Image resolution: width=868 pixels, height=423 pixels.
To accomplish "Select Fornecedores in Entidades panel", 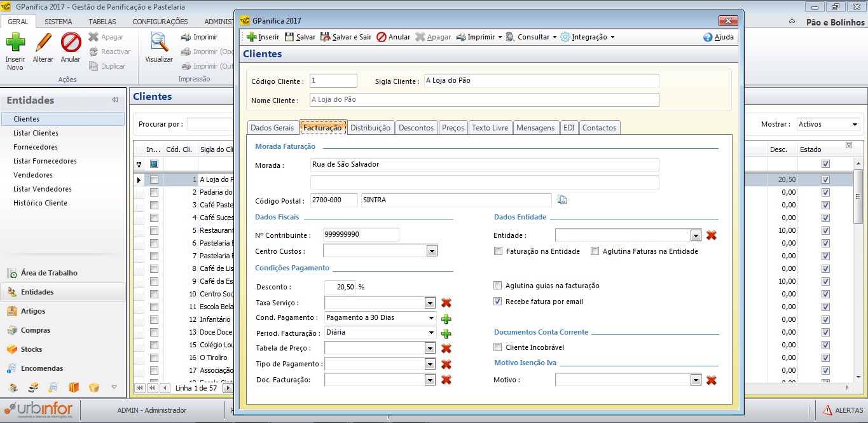I will point(36,147).
